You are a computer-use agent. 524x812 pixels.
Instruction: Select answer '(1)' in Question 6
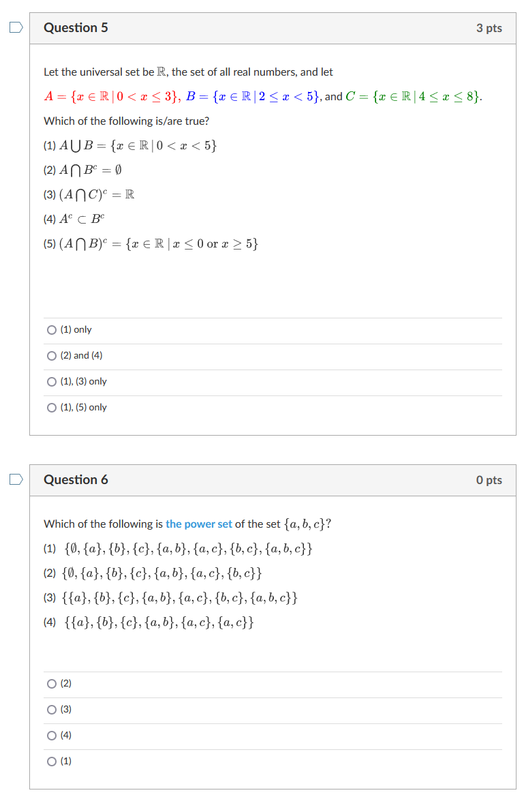tap(52, 761)
